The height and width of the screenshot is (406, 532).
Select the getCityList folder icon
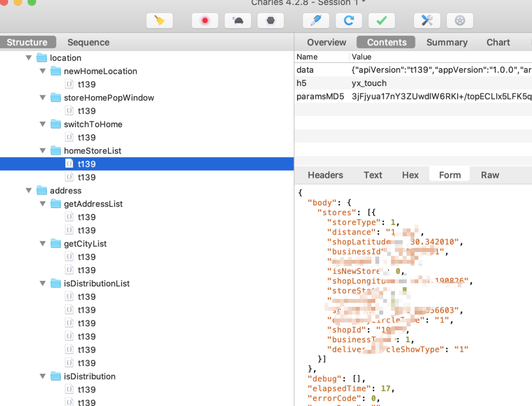tap(56, 244)
